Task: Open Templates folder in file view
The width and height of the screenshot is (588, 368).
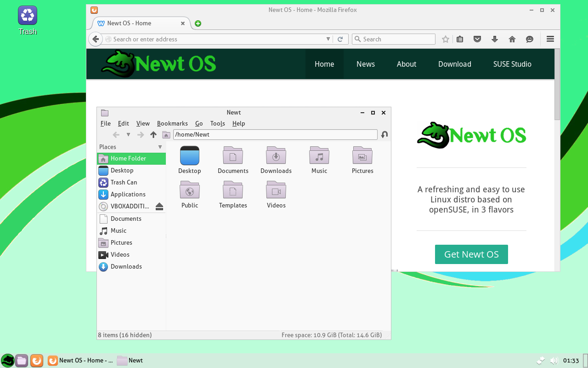Action: [233, 190]
